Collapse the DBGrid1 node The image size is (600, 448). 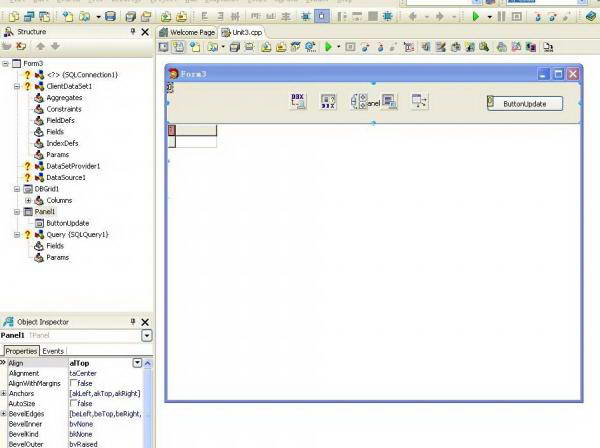(17, 189)
